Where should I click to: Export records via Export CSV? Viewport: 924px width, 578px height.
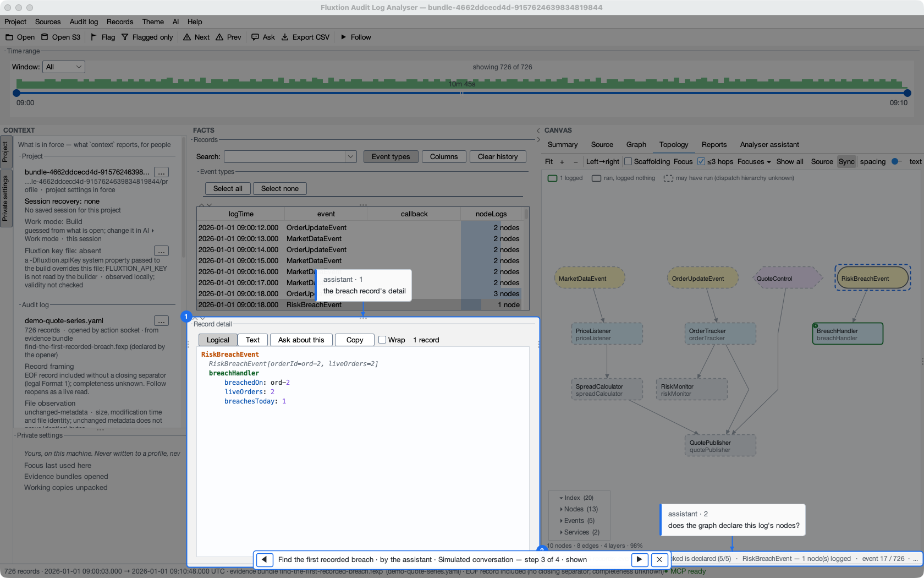pyautogui.click(x=305, y=37)
